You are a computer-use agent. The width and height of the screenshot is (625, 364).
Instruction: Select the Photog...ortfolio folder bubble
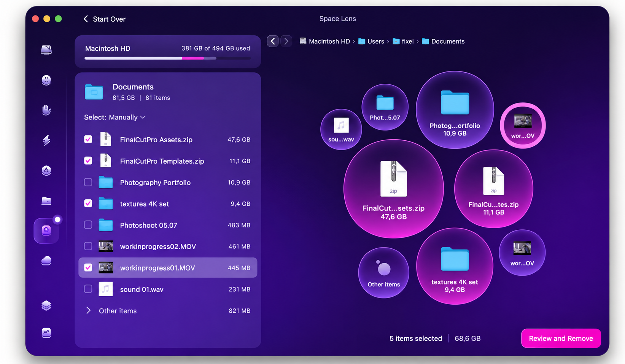(455, 110)
